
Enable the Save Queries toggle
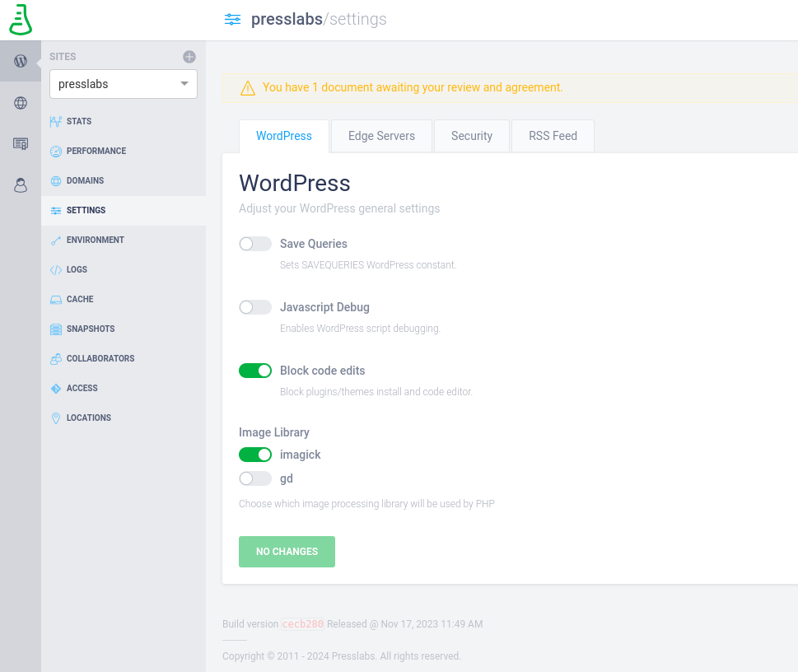tap(255, 244)
